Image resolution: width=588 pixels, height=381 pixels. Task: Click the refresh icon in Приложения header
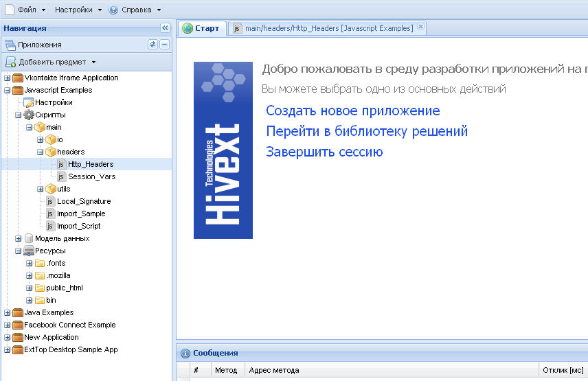152,44
